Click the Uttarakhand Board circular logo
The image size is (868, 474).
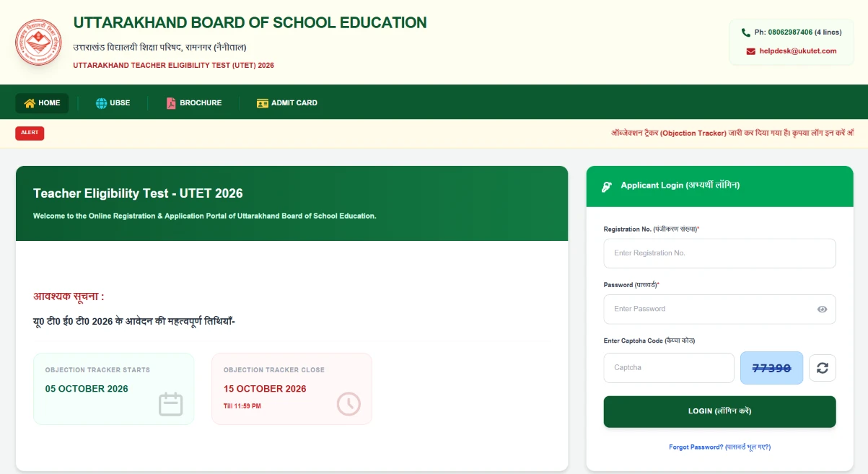click(38, 42)
